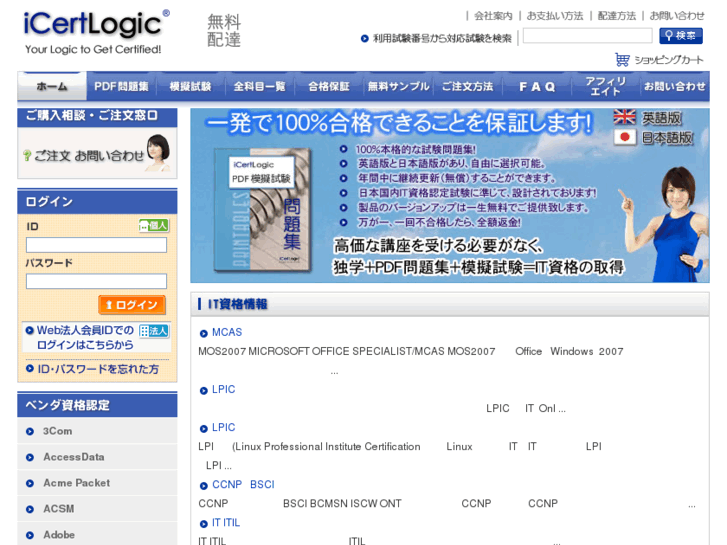Select the Acme Packet vendor entry
Image resolution: width=727 pixels, height=545 pixels.
pyautogui.click(x=97, y=483)
